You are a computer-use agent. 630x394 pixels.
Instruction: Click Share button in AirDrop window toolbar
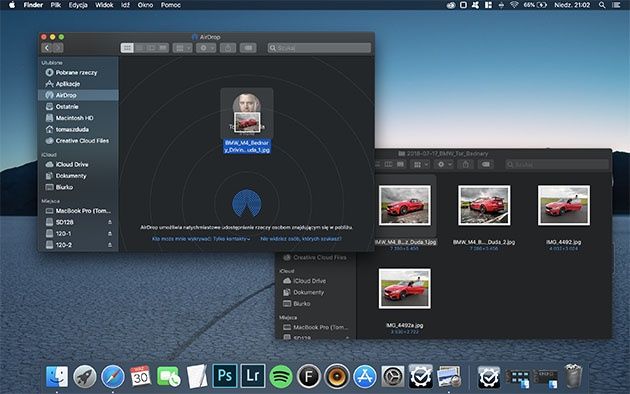(x=228, y=48)
